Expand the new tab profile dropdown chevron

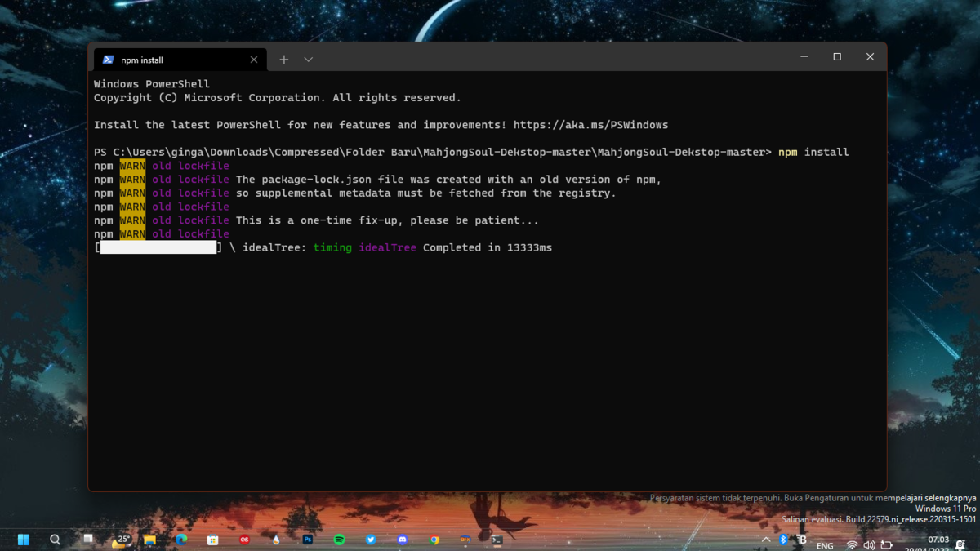pos(308,60)
